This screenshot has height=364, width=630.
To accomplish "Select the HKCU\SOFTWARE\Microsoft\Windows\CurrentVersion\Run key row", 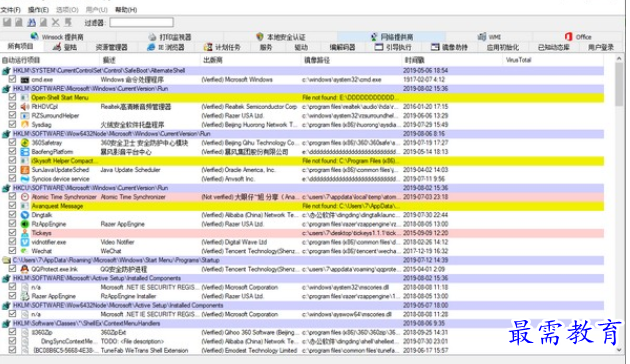I will pyautogui.click(x=303, y=188).
